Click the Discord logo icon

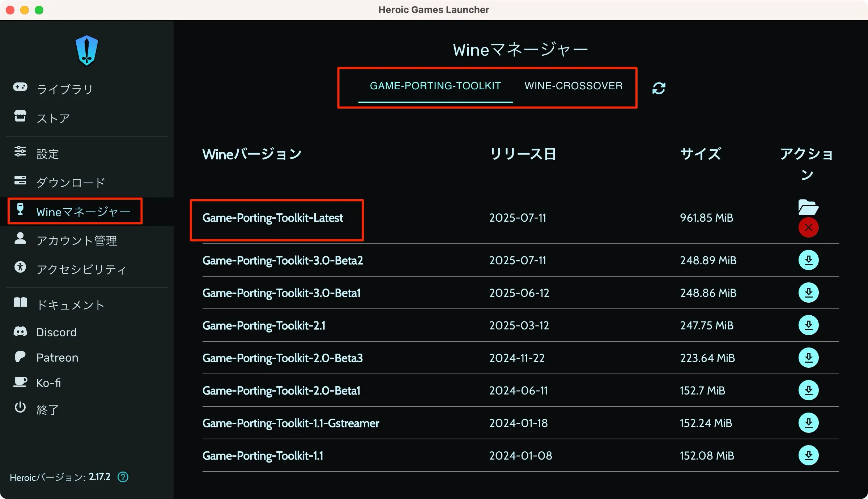point(20,331)
